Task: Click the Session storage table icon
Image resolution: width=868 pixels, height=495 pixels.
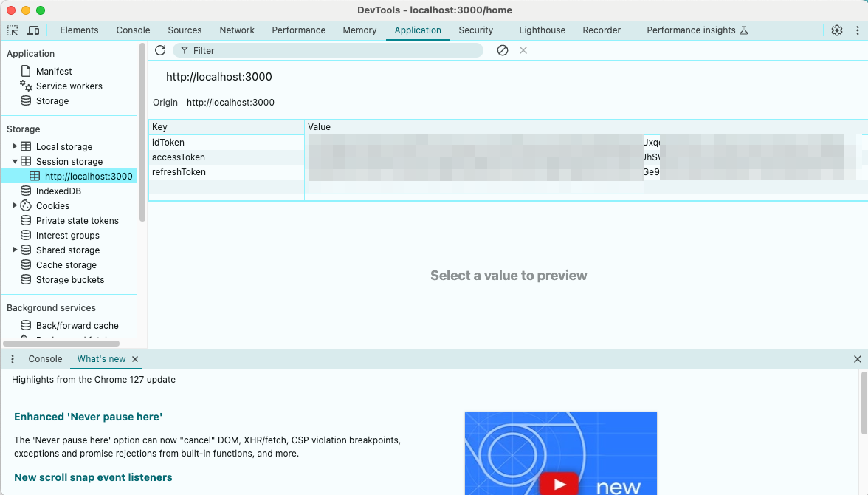Action: pos(25,161)
